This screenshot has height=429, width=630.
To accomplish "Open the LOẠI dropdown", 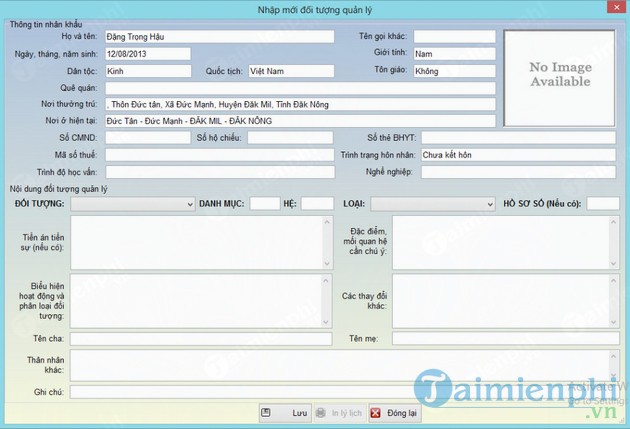I will pos(432,204).
